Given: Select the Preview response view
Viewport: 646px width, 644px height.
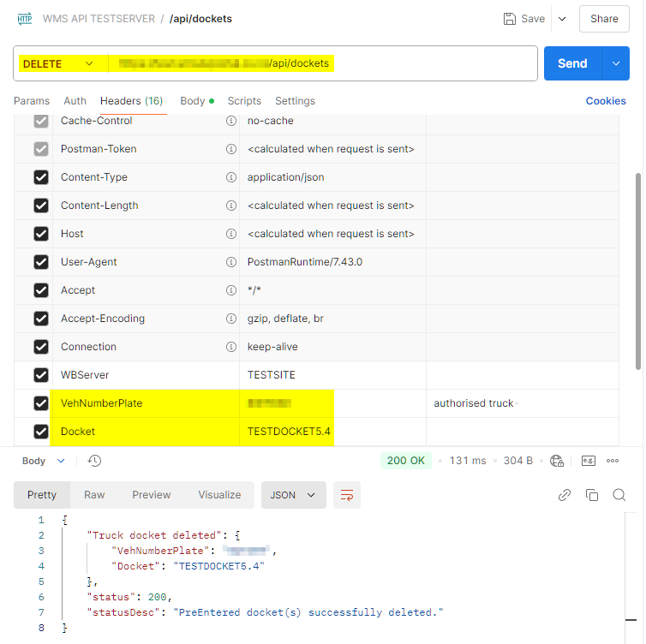Looking at the screenshot, I should 151,495.
